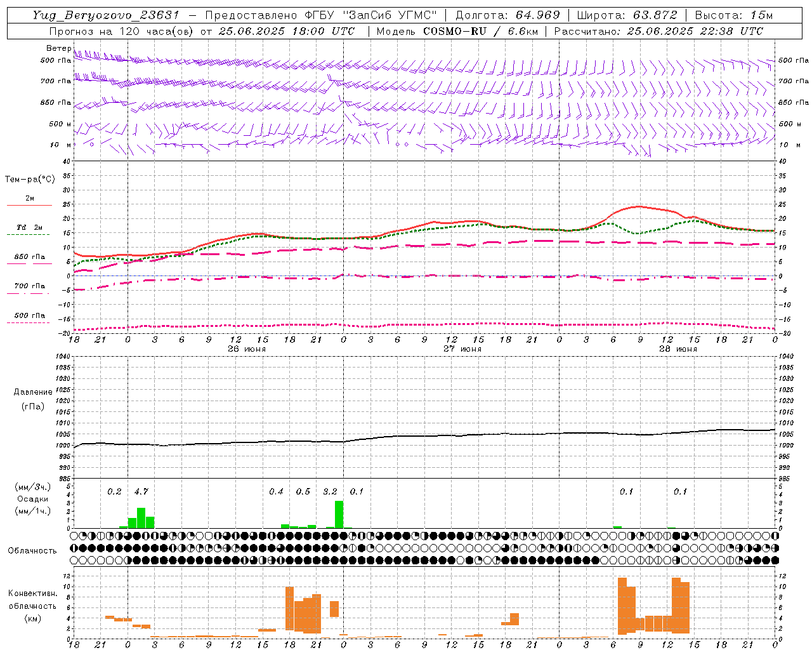812x650 pixels.
Task: Click the 0.2 precipitation total value
Action: tap(114, 491)
